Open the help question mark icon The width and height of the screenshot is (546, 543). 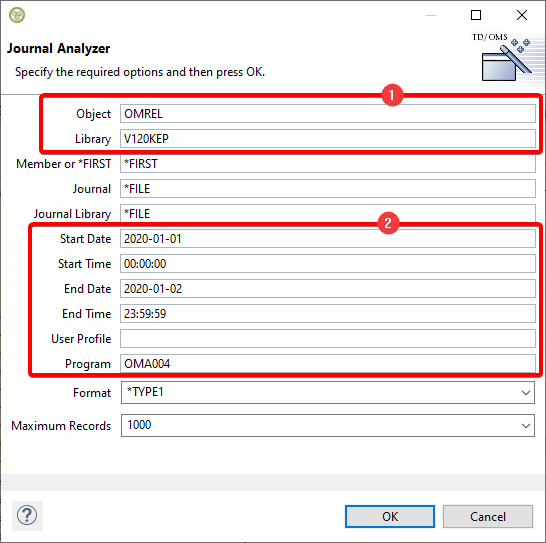[x=27, y=515]
